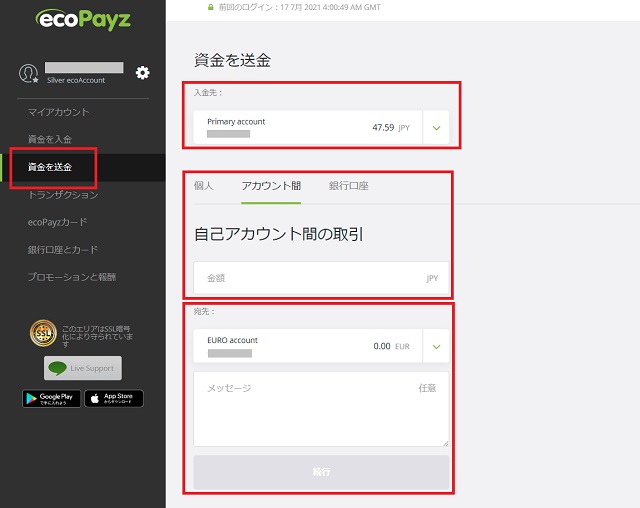Click the user profile avatar icon

(29, 73)
